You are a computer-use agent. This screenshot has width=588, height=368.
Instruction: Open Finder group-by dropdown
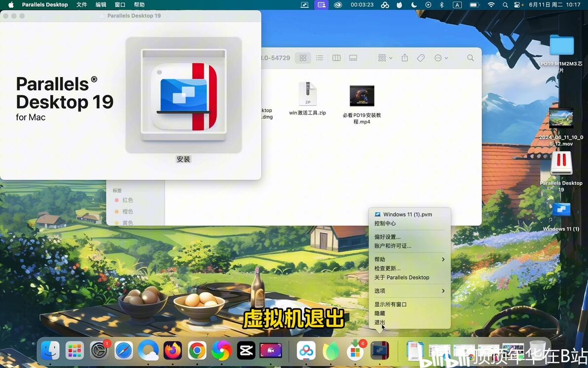pos(385,58)
